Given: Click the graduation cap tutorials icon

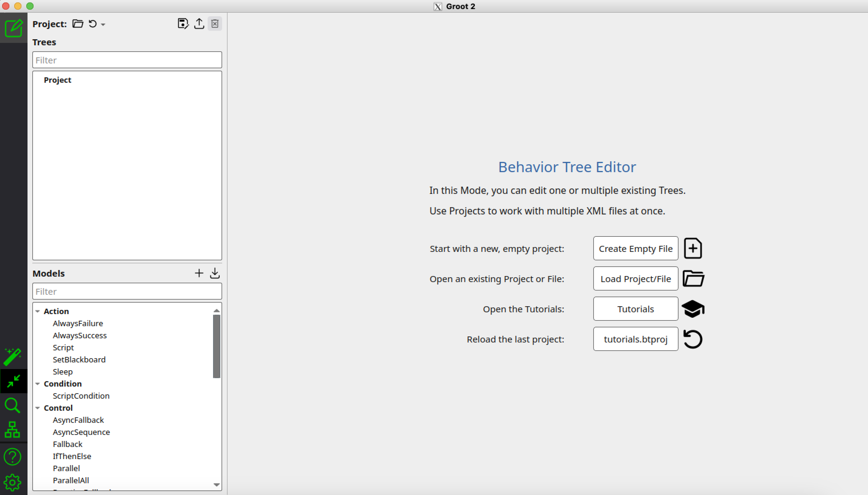Looking at the screenshot, I should pos(693,309).
